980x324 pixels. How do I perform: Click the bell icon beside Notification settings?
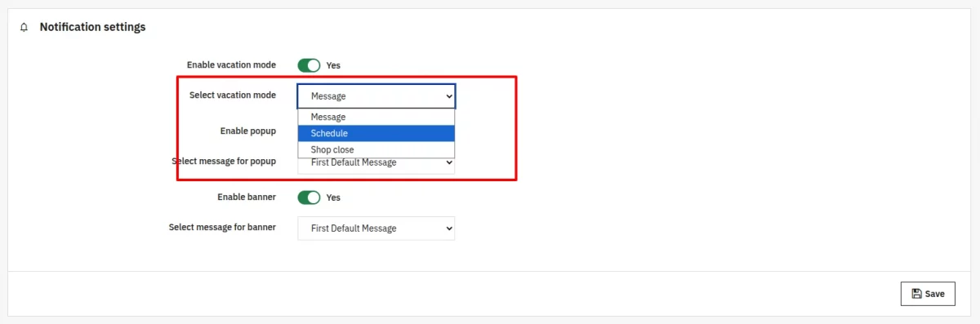[x=24, y=27]
